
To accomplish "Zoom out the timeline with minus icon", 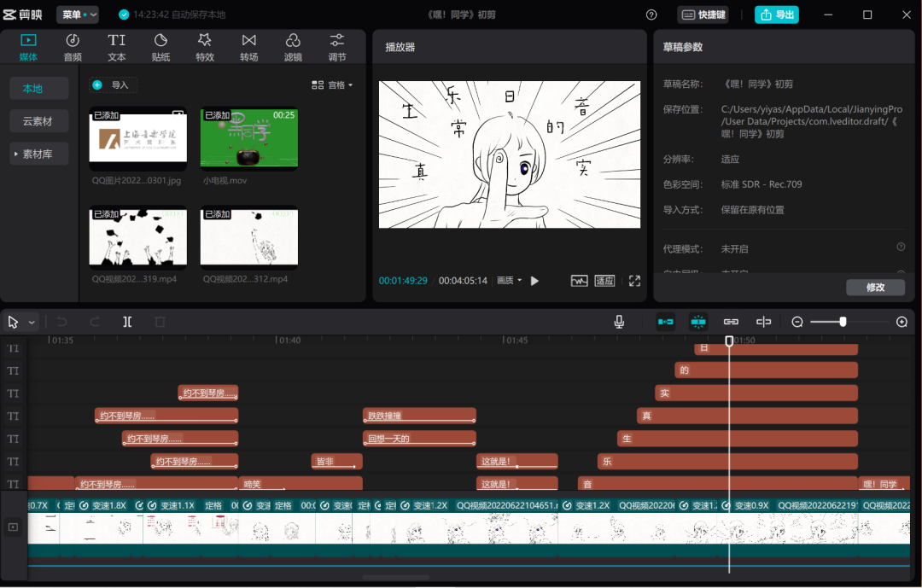I will (x=797, y=322).
